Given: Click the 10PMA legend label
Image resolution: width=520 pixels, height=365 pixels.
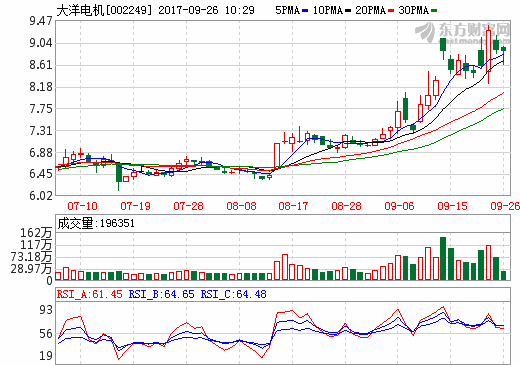Looking at the screenshot, I should pos(328,10).
